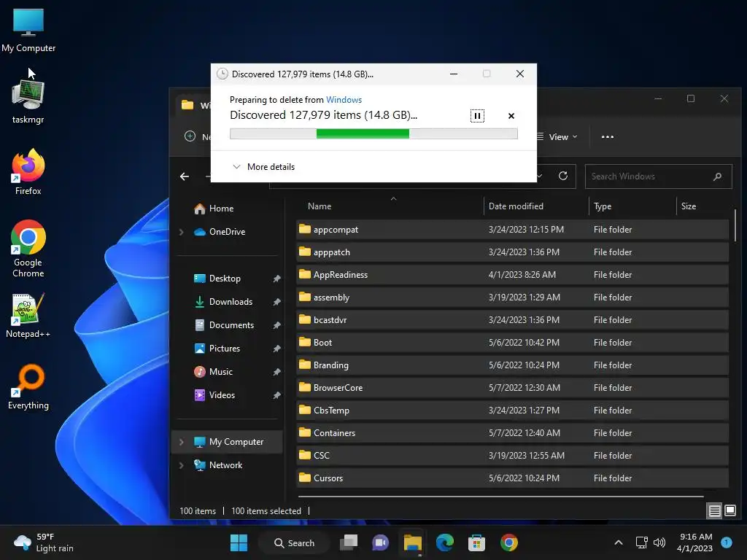Click the pin icon beside Videos
Image resolution: width=747 pixels, height=560 pixels.
(276, 395)
